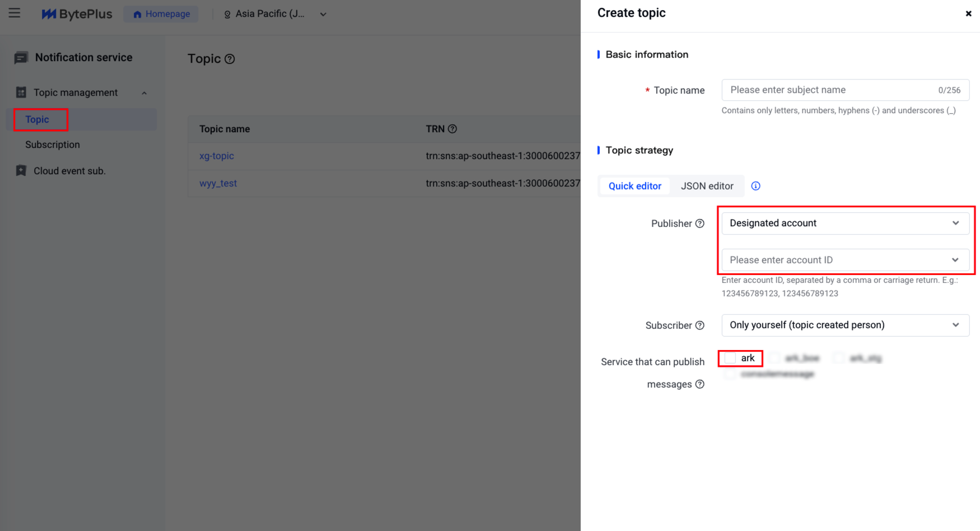Switch to the JSON editor tab
Viewport: 980px width, 531px height.
tap(707, 186)
